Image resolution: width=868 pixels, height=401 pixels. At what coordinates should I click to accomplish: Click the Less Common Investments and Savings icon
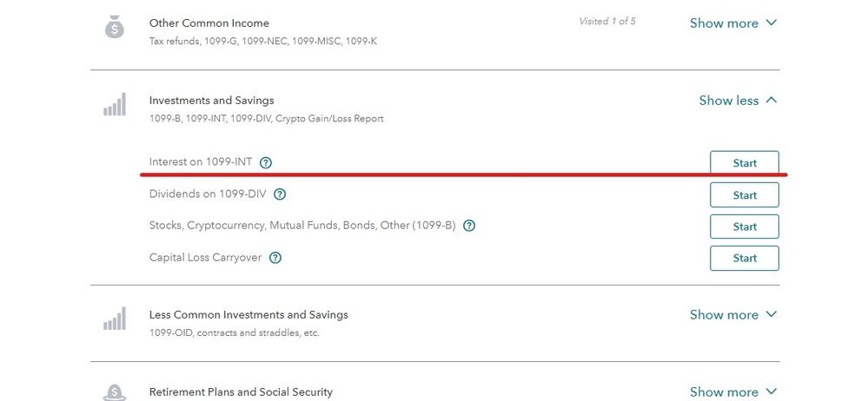(x=115, y=319)
